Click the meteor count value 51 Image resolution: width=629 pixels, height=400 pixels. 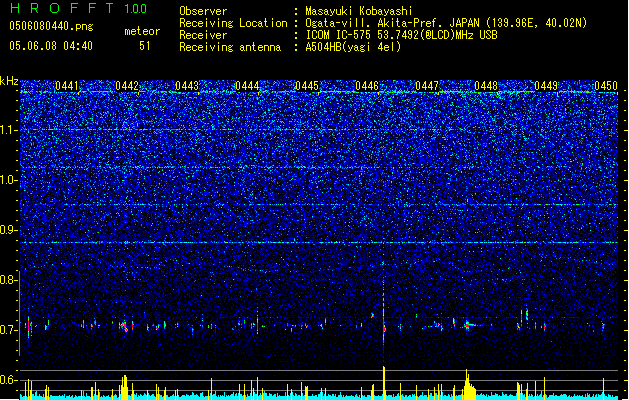pos(145,46)
